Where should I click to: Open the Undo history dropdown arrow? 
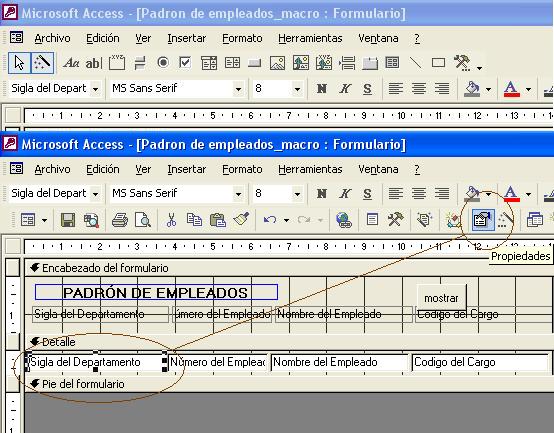286,220
